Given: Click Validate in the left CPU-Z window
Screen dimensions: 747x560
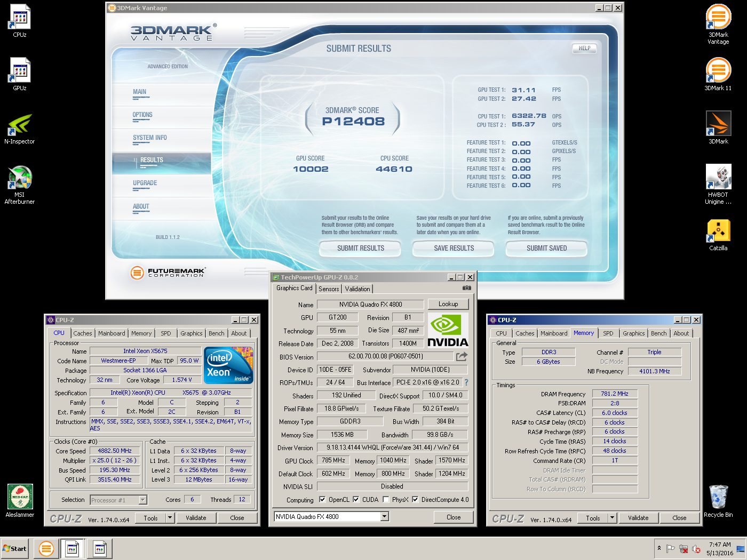Looking at the screenshot, I should click(x=196, y=518).
